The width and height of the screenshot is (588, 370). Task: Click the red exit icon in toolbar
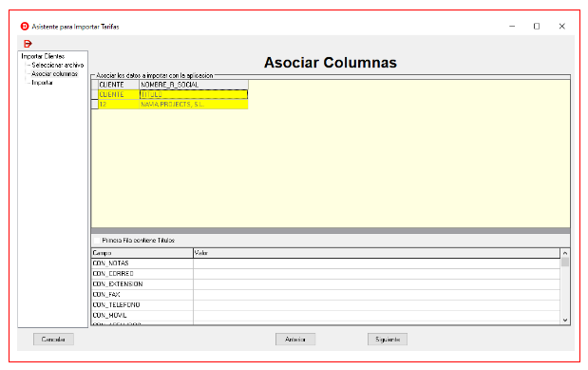point(28,44)
